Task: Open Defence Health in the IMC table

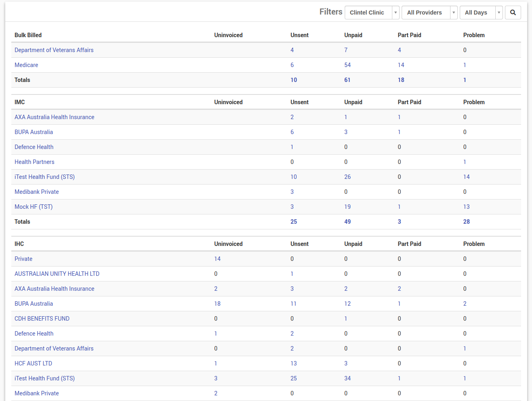Action: (34, 147)
